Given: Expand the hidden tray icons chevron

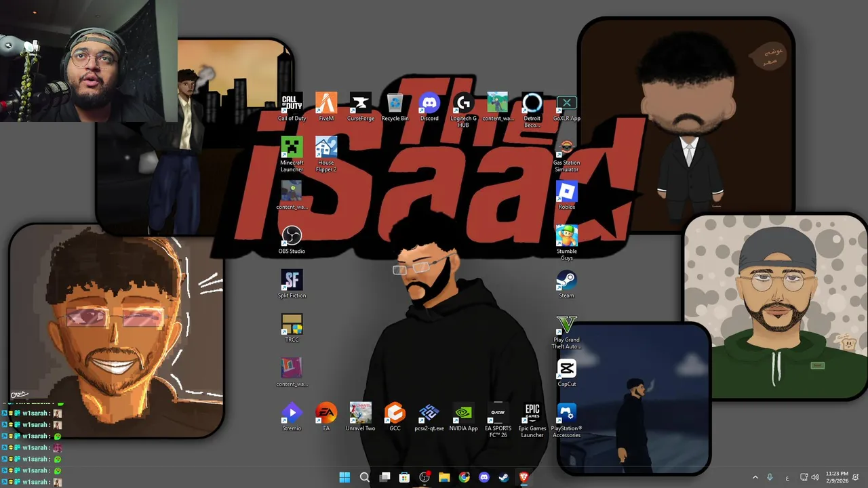Looking at the screenshot, I should 755,477.
